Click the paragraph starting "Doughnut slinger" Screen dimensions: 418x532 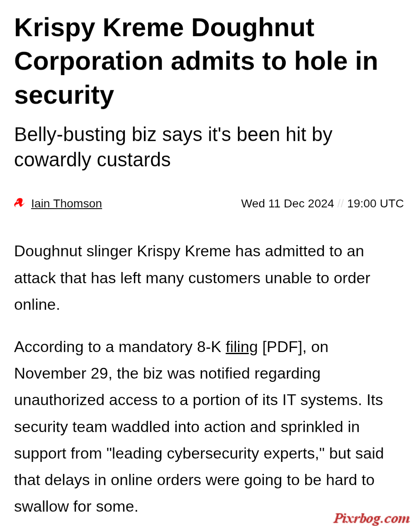point(192,278)
